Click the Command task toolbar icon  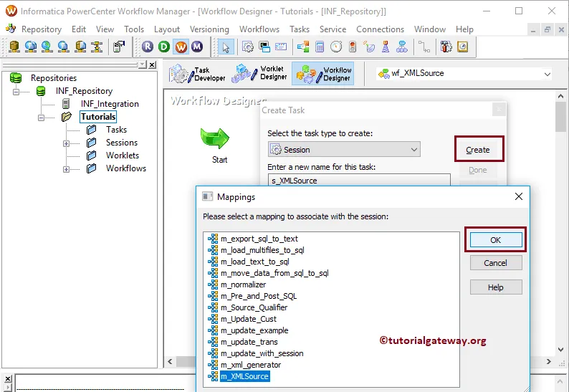(x=264, y=47)
